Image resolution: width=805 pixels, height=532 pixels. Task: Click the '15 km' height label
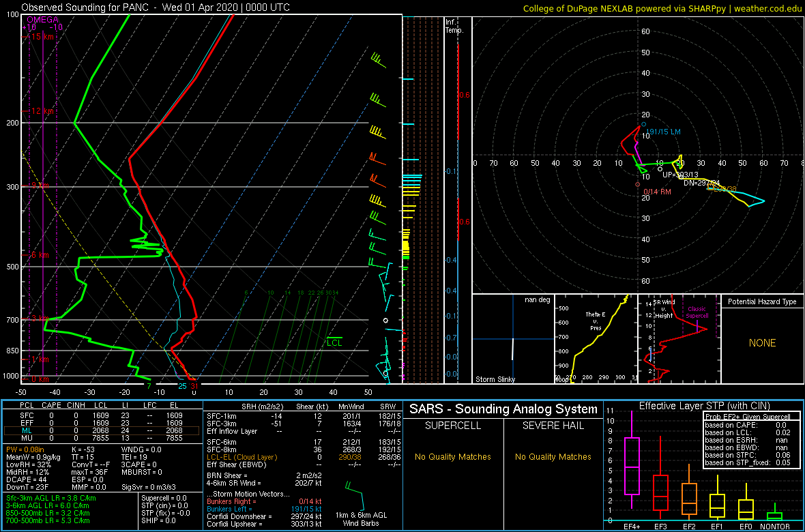pos(42,36)
